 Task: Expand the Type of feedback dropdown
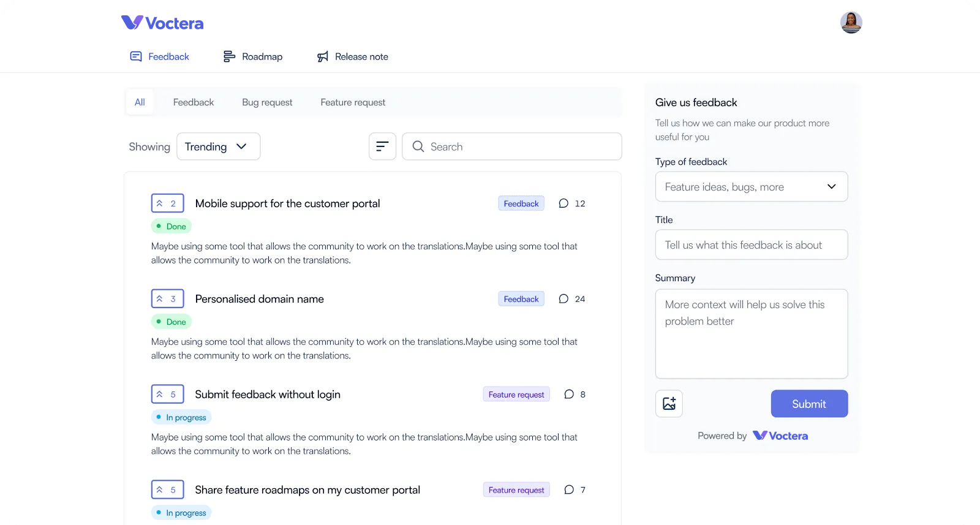point(752,187)
